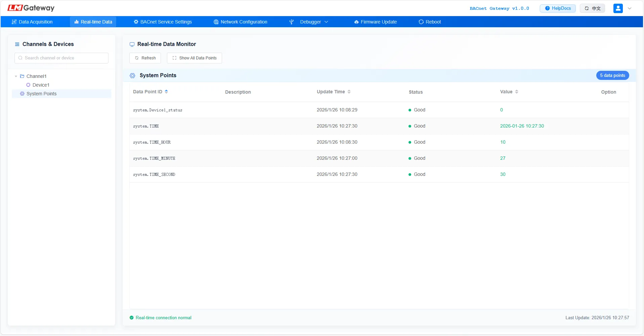The image size is (644, 336).
Task: Open the account dropdown chevron at top right
Action: pyautogui.click(x=630, y=8)
